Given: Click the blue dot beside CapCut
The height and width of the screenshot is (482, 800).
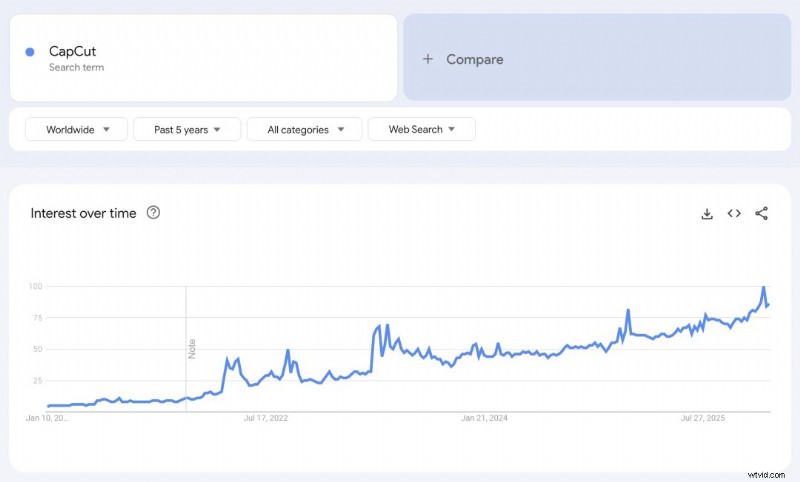Looking at the screenshot, I should coord(30,52).
